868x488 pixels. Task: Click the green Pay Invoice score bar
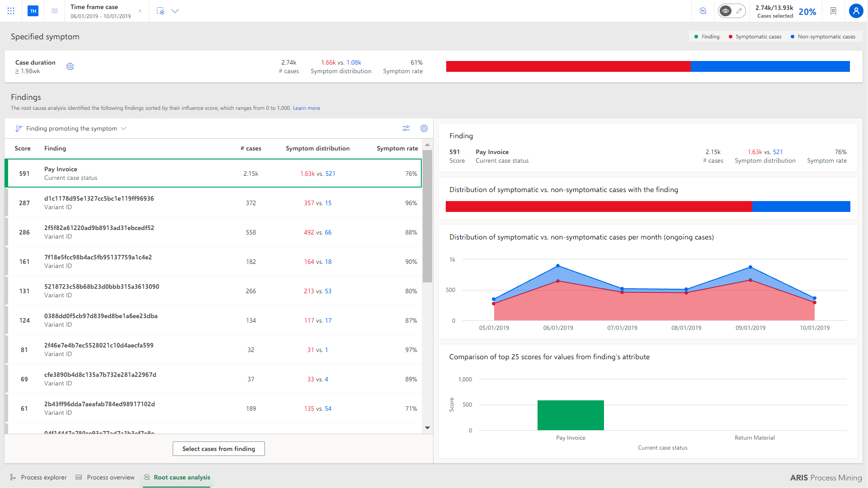(x=571, y=415)
